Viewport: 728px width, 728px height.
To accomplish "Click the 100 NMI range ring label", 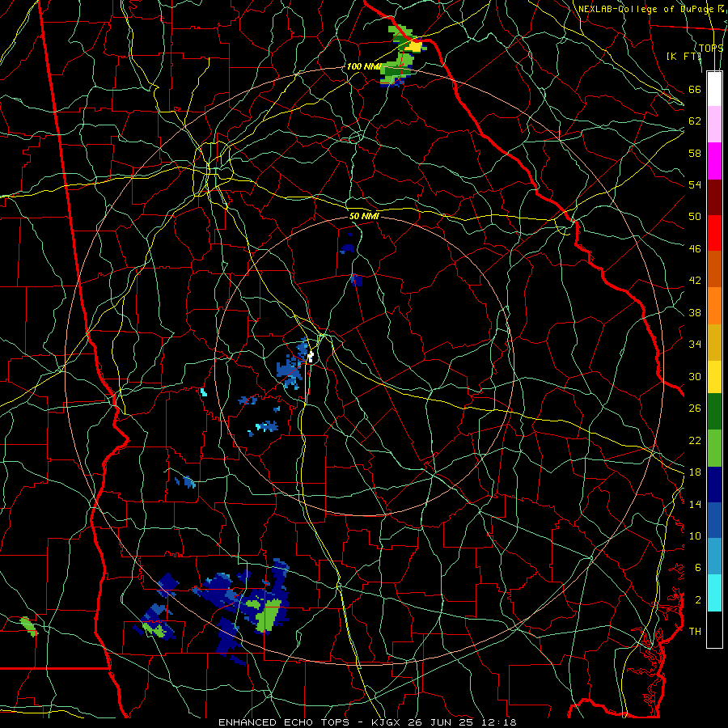I will click(x=363, y=66).
